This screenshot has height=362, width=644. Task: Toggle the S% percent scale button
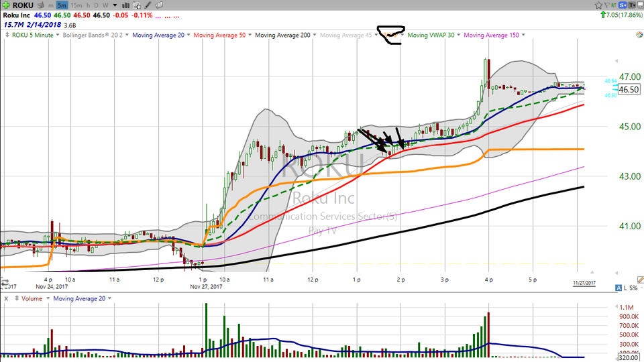[633, 288]
